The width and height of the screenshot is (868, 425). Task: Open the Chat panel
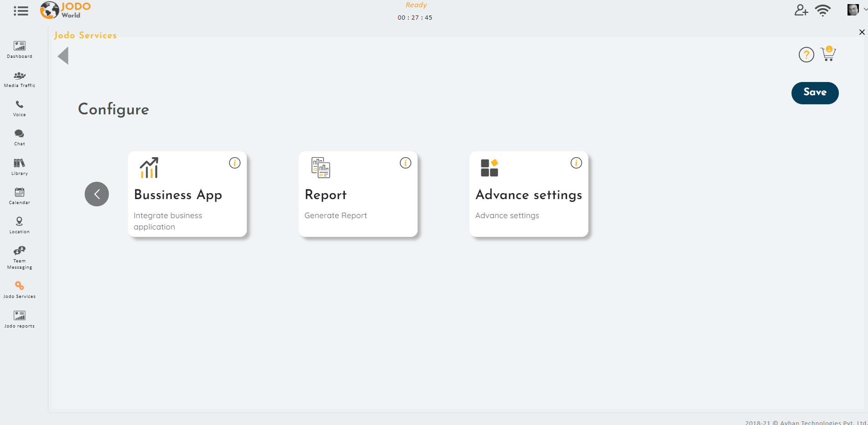19,137
